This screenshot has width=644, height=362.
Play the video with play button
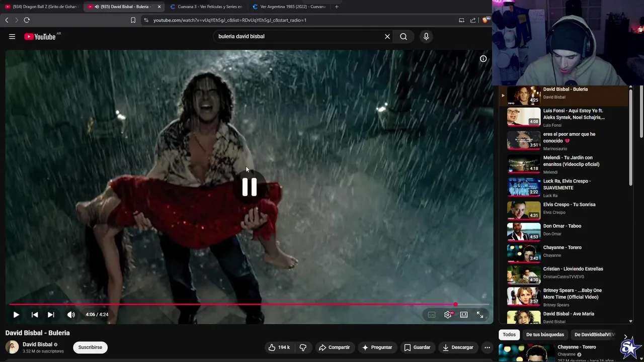16,315
